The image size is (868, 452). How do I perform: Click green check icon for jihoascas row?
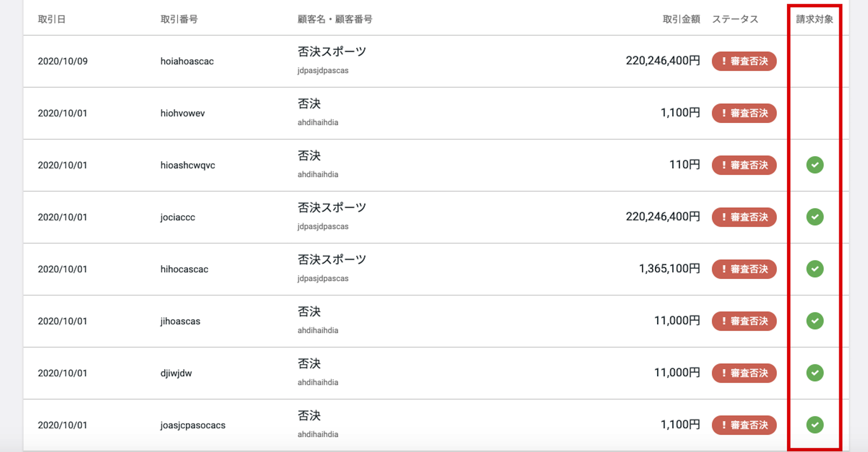pos(815,321)
